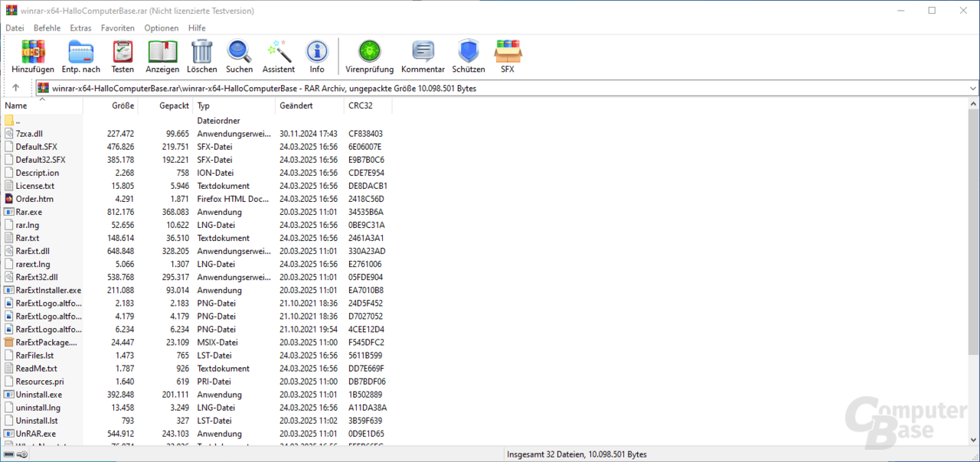Open the Befehle menu
This screenshot has height=462, width=980.
pos(47,28)
